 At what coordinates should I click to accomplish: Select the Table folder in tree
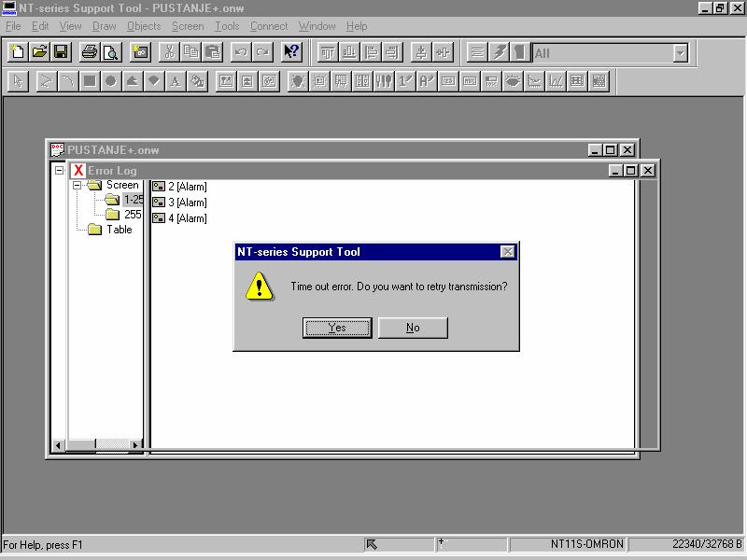[x=120, y=230]
